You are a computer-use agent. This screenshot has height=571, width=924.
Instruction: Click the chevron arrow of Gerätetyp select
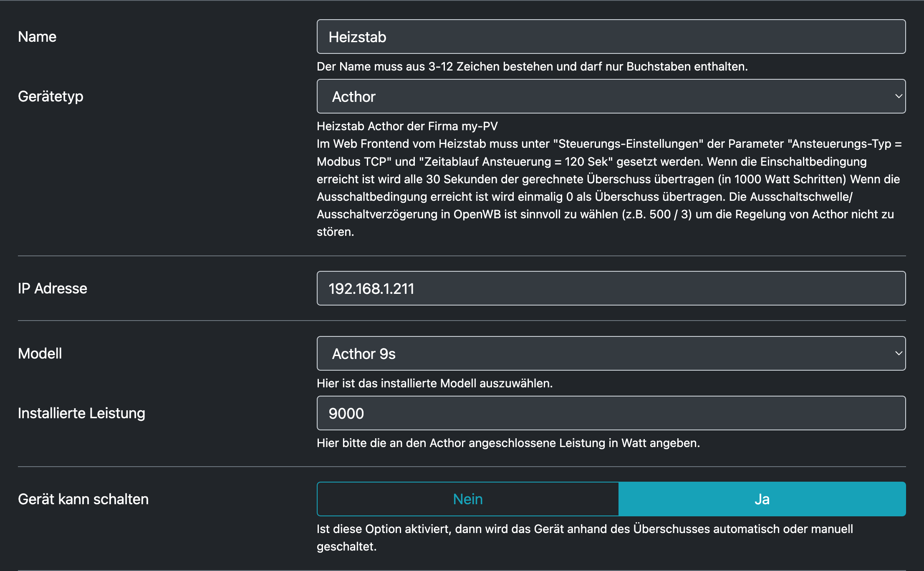pyautogui.click(x=898, y=96)
